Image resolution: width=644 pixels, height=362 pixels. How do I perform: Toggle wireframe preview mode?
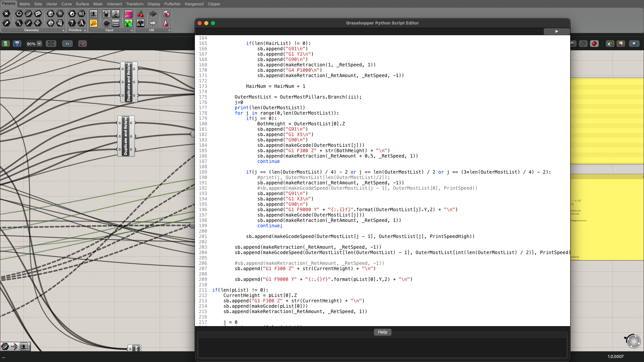tap(584, 44)
